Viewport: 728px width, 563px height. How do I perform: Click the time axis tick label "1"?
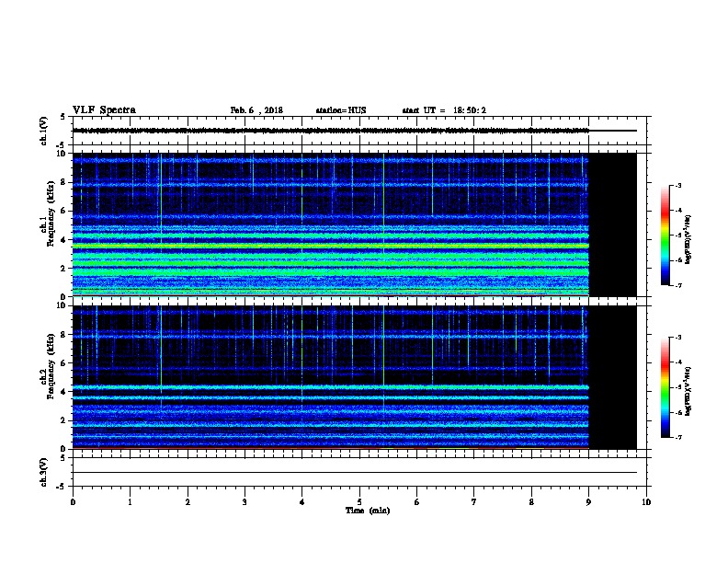click(x=130, y=502)
